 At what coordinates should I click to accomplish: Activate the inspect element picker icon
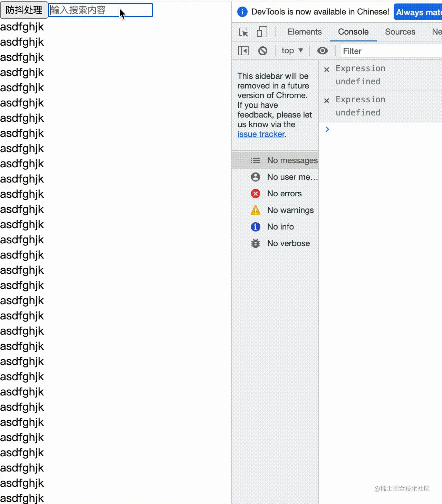click(x=243, y=32)
